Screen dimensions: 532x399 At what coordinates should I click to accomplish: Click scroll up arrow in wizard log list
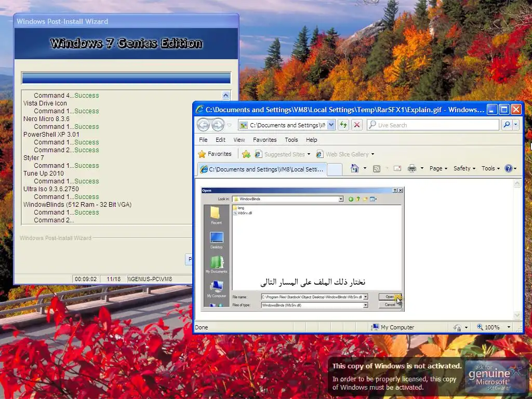(225, 96)
